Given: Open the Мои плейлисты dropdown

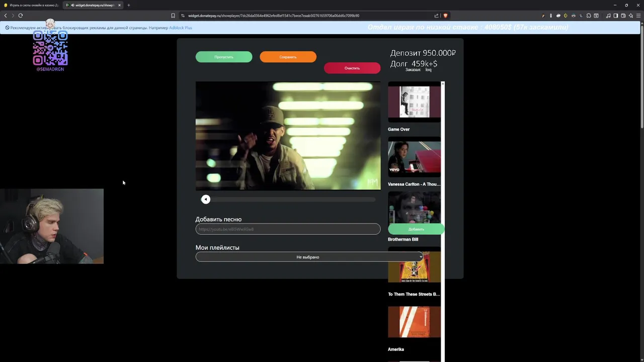Looking at the screenshot, I should point(309,257).
